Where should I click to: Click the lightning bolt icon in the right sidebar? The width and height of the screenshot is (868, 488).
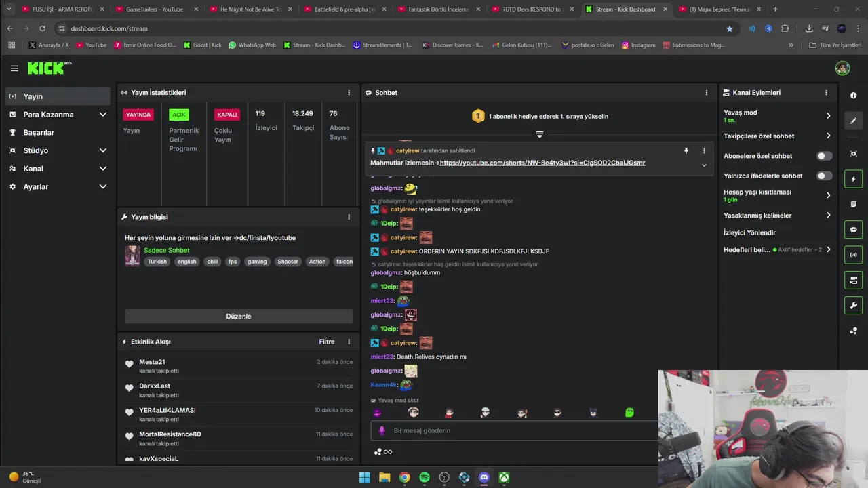[x=853, y=179]
